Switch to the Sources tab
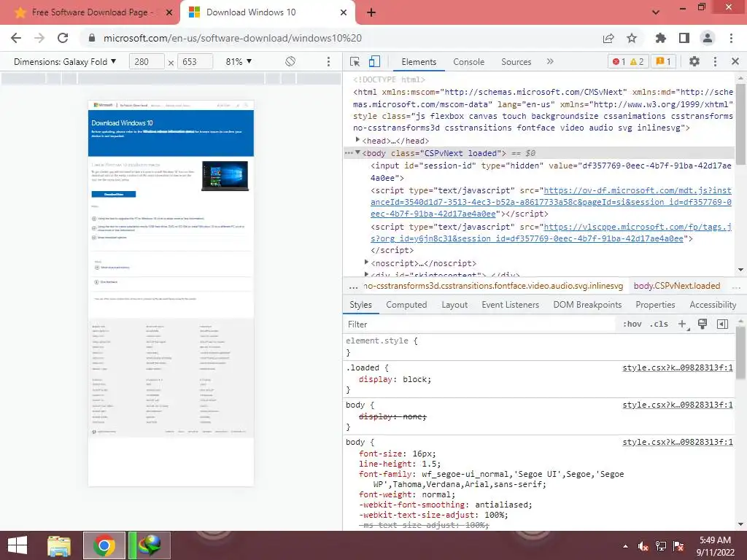 pos(516,61)
